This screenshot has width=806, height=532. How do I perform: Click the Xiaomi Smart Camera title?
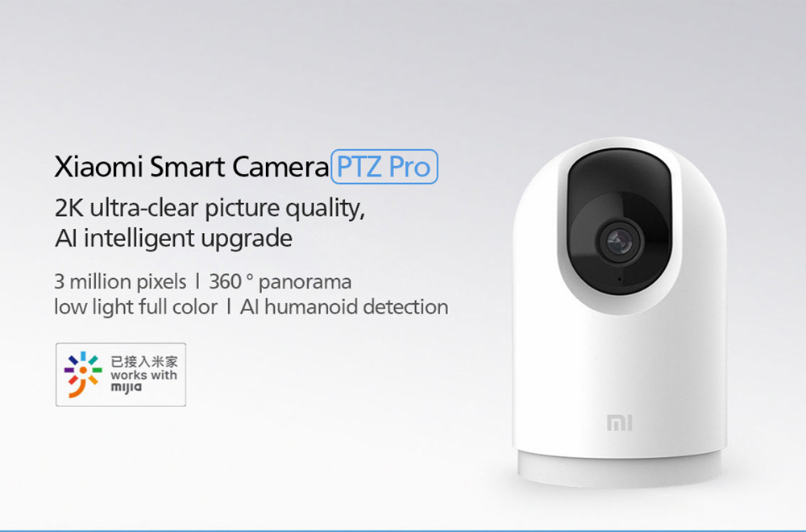[191, 167]
